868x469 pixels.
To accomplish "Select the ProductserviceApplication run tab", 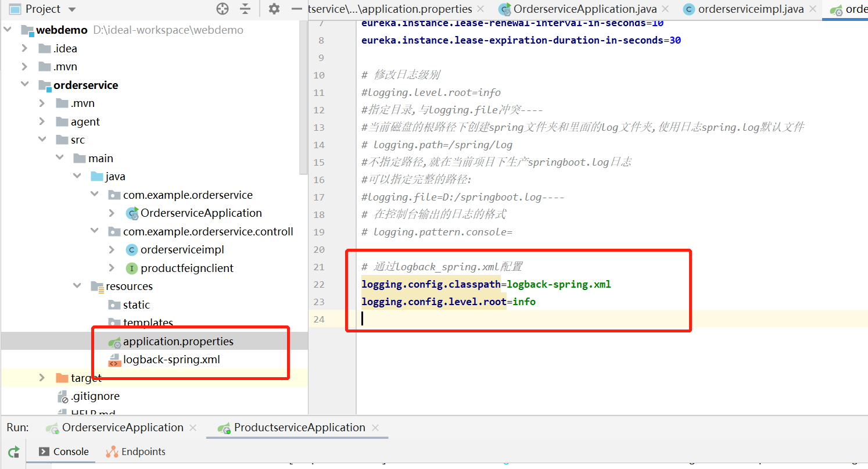I will coord(299,428).
